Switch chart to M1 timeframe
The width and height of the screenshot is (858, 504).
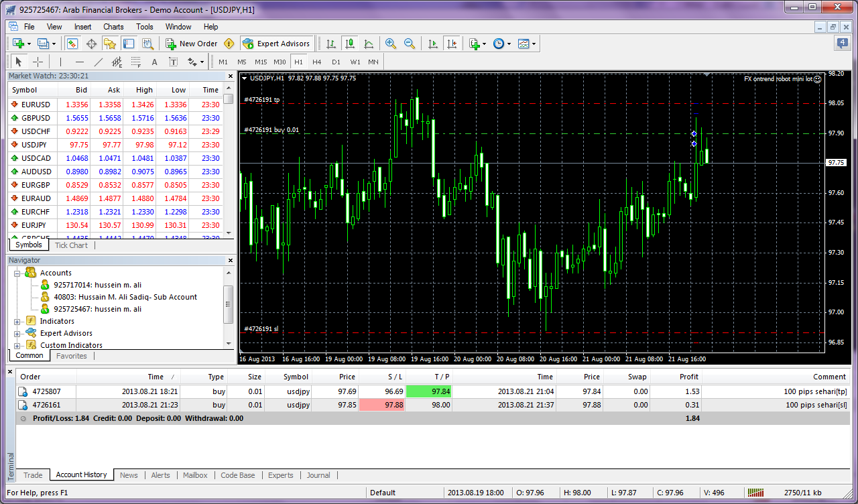tap(223, 62)
